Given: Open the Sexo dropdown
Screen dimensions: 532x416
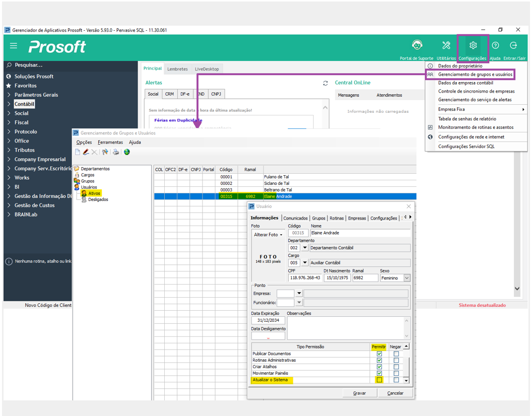Looking at the screenshot, I should coord(407,278).
